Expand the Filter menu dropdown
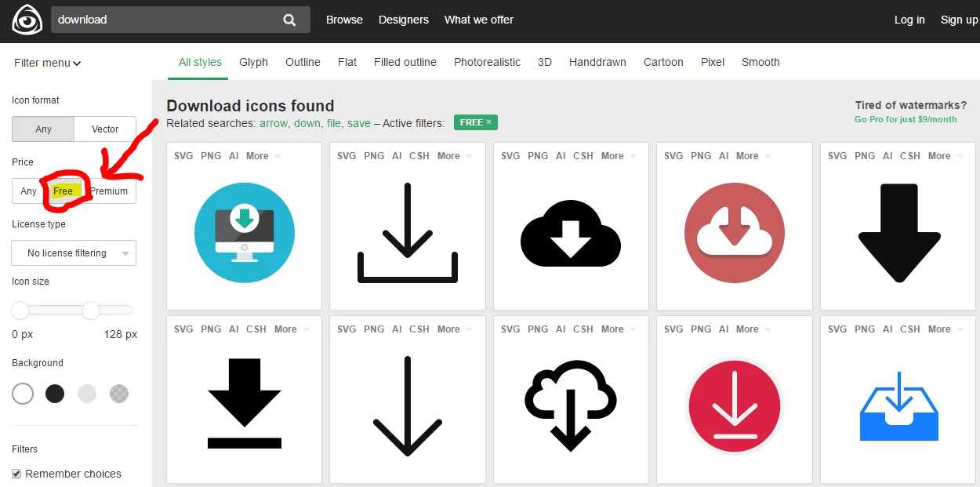The height and width of the screenshot is (487, 980). tap(47, 63)
